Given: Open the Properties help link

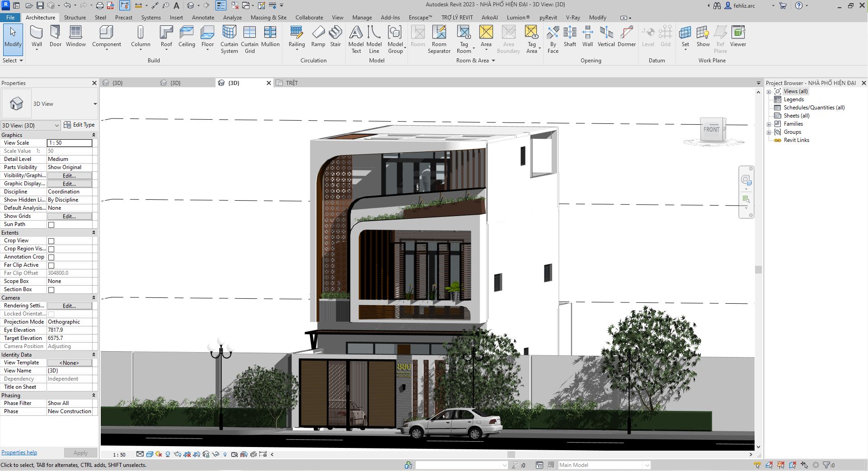Looking at the screenshot, I should click(19, 452).
